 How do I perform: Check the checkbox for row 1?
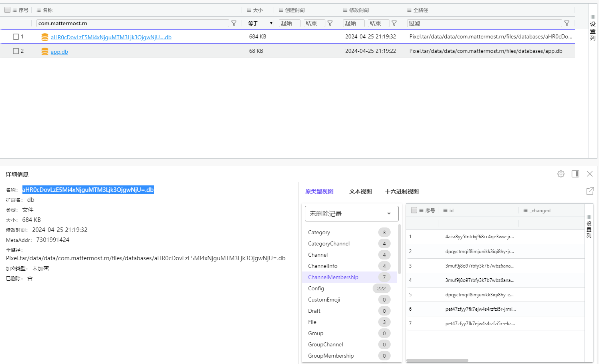coord(16,37)
